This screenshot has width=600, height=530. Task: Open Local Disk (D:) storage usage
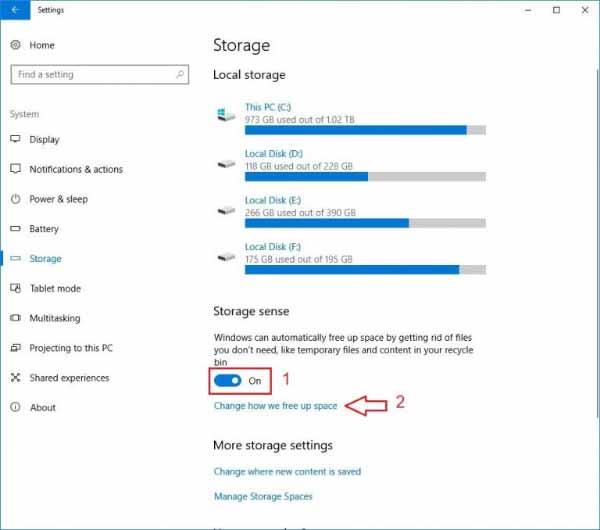[274, 154]
